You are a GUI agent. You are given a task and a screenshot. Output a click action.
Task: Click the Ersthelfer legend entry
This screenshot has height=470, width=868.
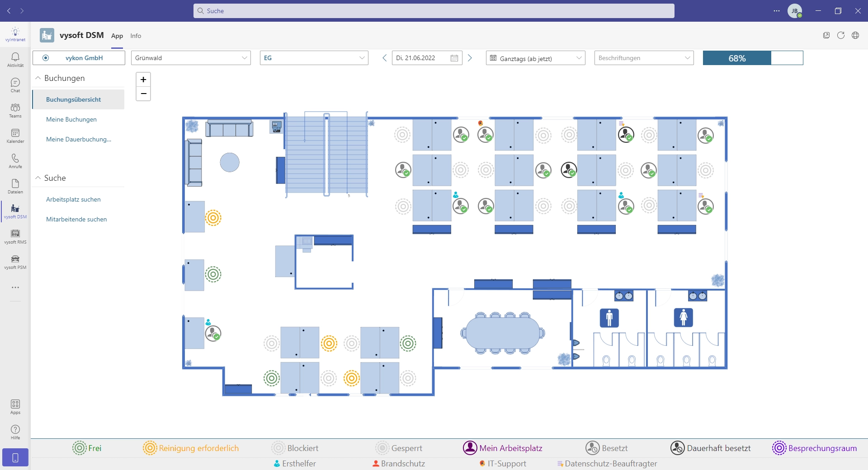coord(295,464)
